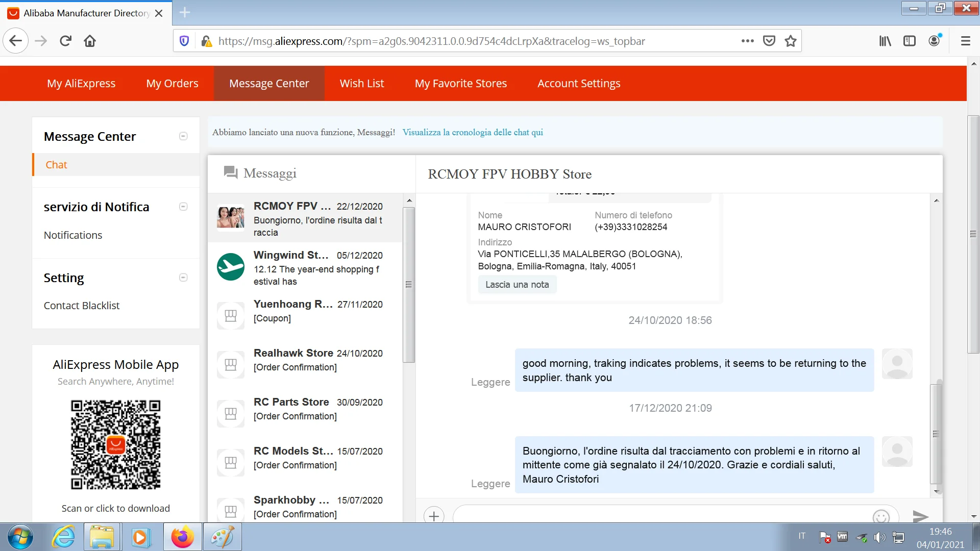Screen dimensions: 980x551
Task: Open Firefox hamburger application menu
Action: coord(965,41)
